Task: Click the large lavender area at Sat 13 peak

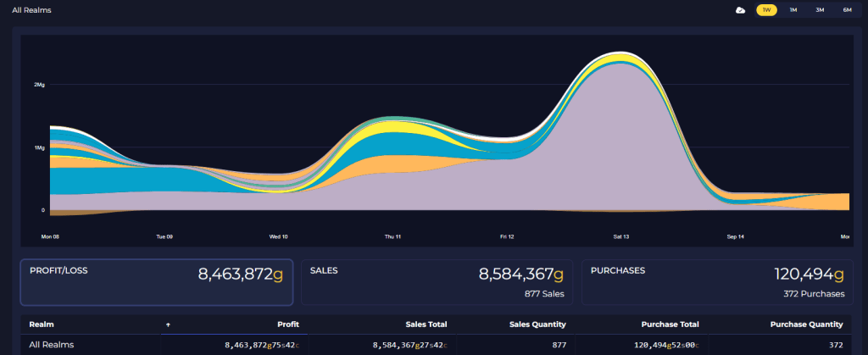Action: pos(623,144)
